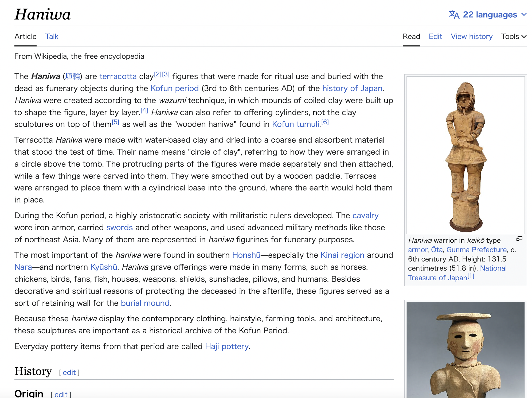This screenshot has height=398, width=532.
Task: Open the Haniwa warrior statue thumbnail
Action: pyautogui.click(x=465, y=155)
